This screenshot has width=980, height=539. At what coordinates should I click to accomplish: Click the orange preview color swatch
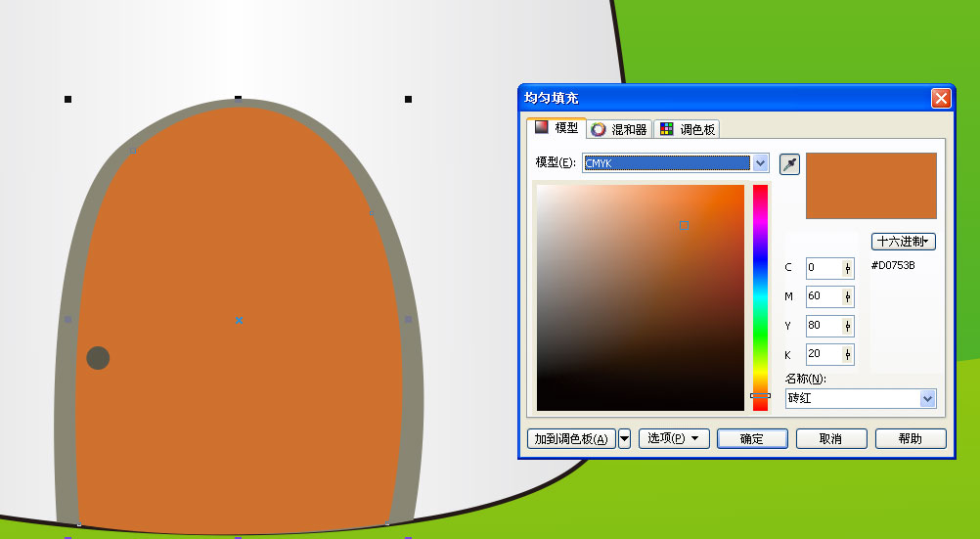click(871, 186)
